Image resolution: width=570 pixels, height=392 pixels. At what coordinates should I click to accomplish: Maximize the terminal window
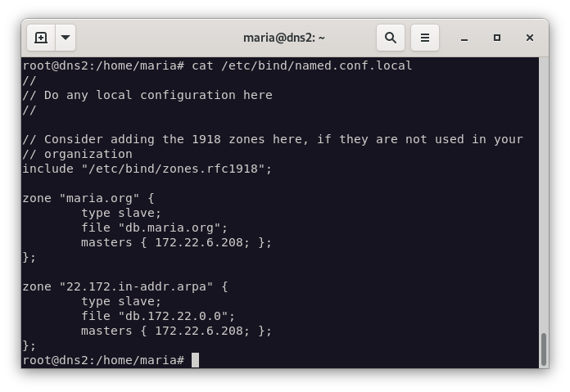tap(497, 38)
